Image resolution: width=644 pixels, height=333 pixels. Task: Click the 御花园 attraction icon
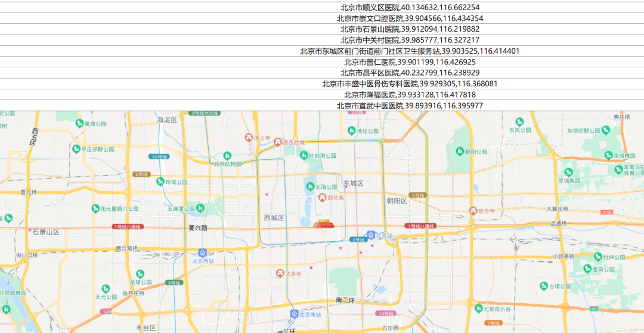point(323,198)
